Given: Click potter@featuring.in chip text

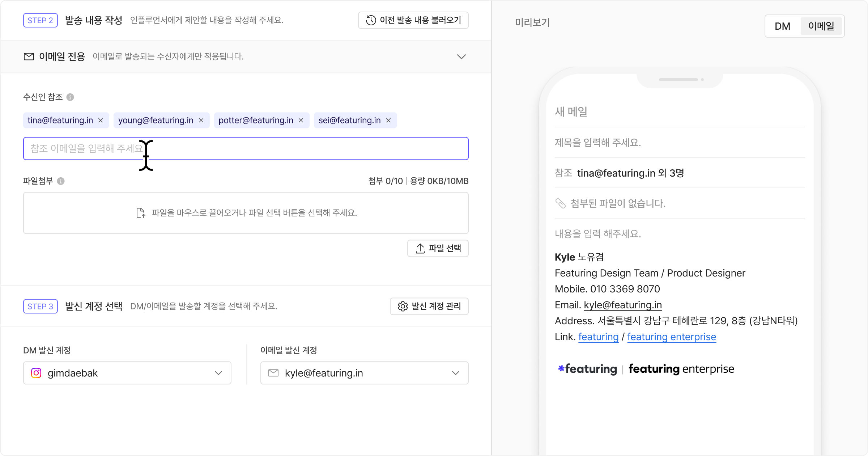Looking at the screenshot, I should 256,120.
